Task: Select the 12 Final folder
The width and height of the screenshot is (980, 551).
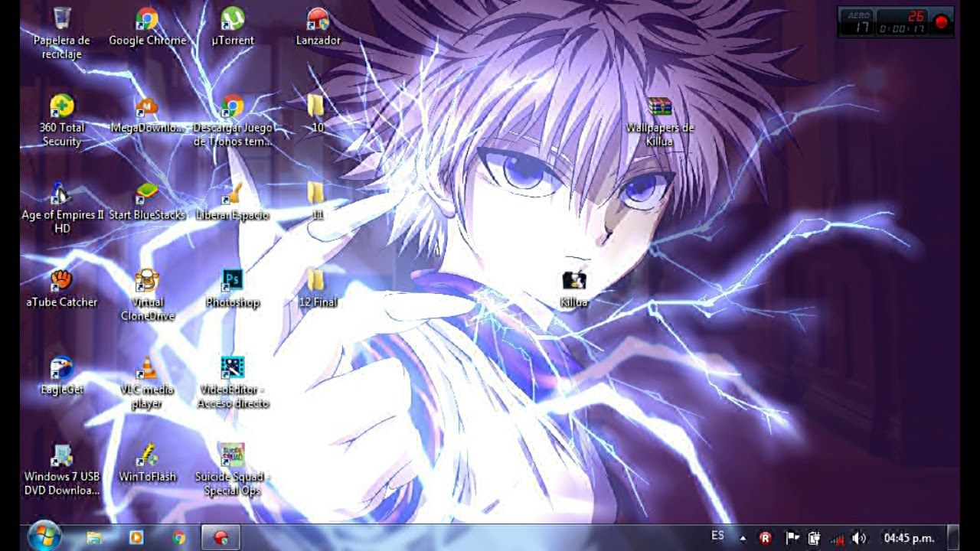Action: point(317,289)
